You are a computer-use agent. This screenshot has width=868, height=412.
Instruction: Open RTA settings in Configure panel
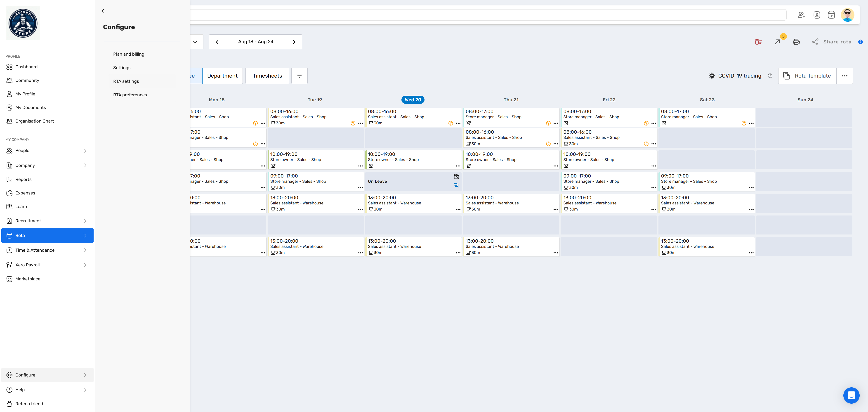(126, 81)
